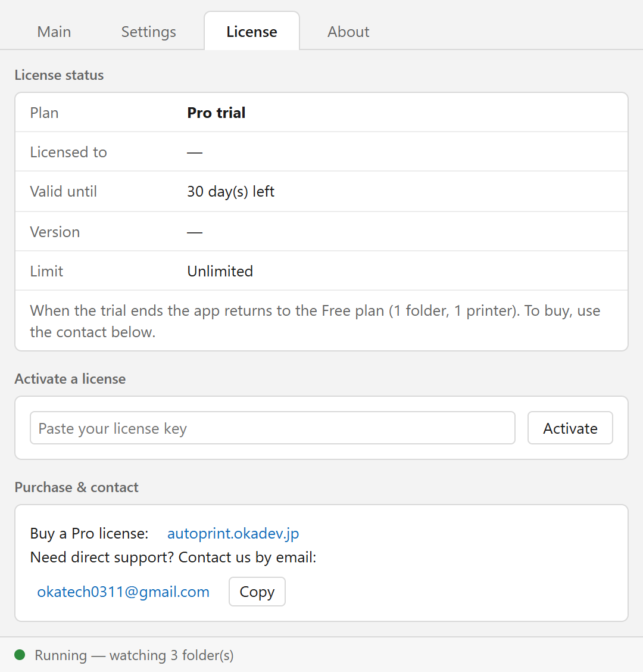This screenshot has width=643, height=672.
Task: Click the 'Plan' row label
Action: [x=44, y=113]
